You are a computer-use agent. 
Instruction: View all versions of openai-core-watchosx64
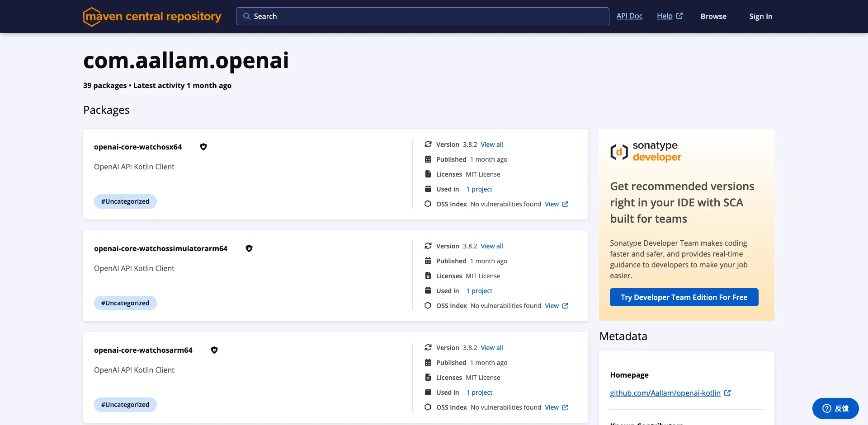(492, 145)
